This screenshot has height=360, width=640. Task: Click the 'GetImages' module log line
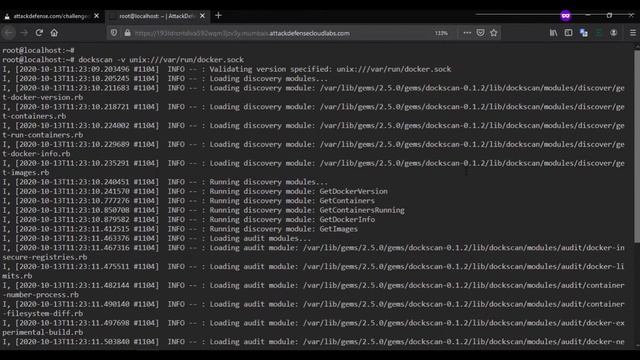click(180, 229)
